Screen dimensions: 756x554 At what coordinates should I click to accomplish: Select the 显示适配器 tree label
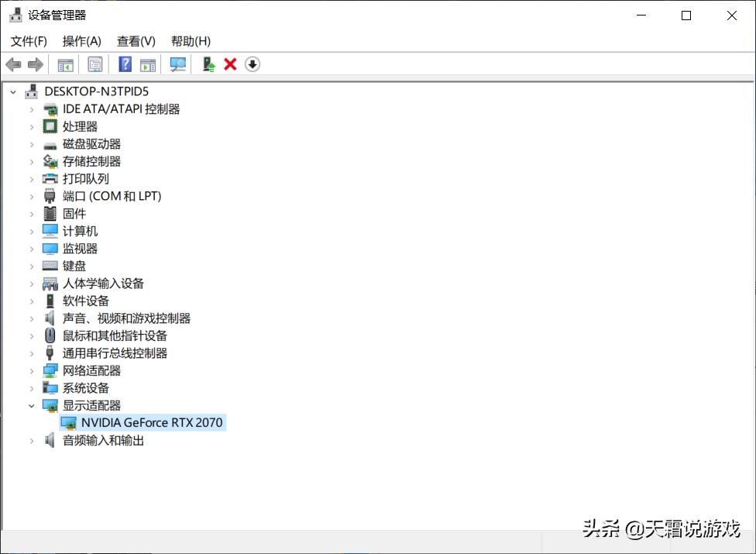[x=91, y=405]
